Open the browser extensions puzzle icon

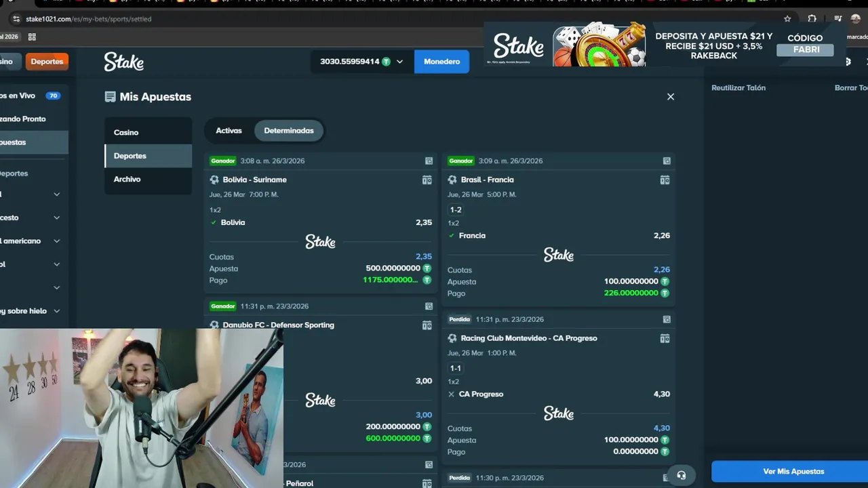point(812,19)
